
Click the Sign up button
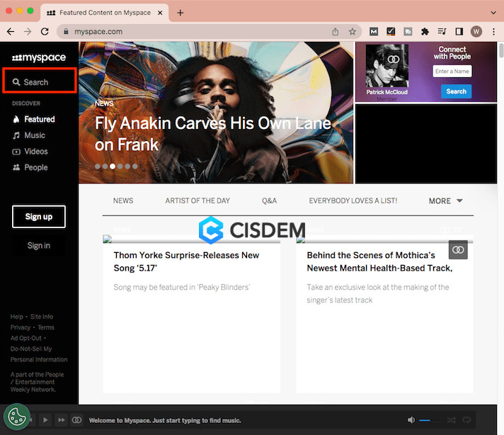pyautogui.click(x=39, y=217)
